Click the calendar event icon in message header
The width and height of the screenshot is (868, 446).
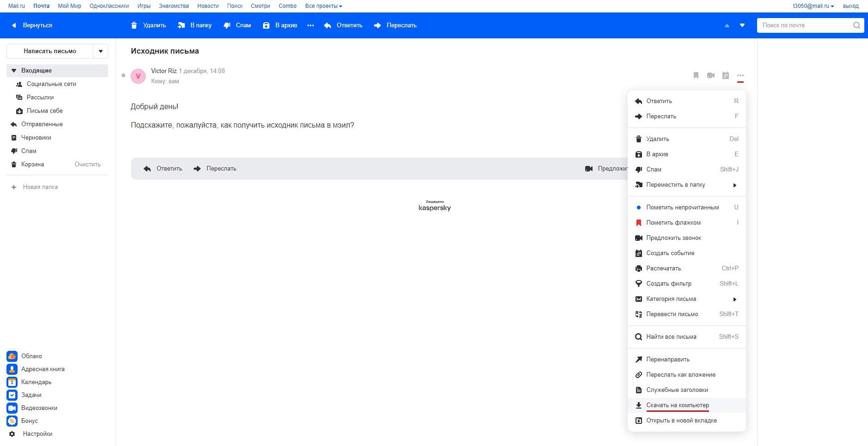coord(726,75)
